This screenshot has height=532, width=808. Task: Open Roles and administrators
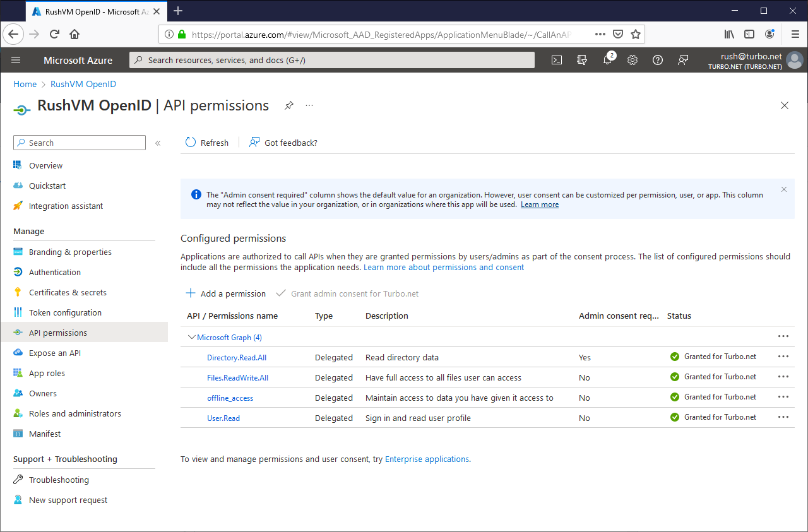tap(74, 413)
